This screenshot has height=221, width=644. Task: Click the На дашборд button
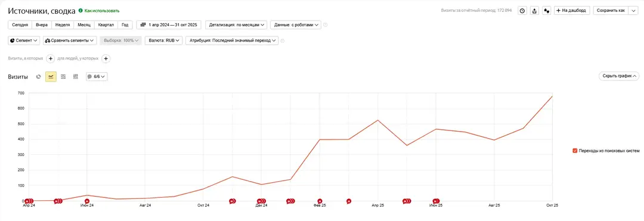(x=572, y=11)
